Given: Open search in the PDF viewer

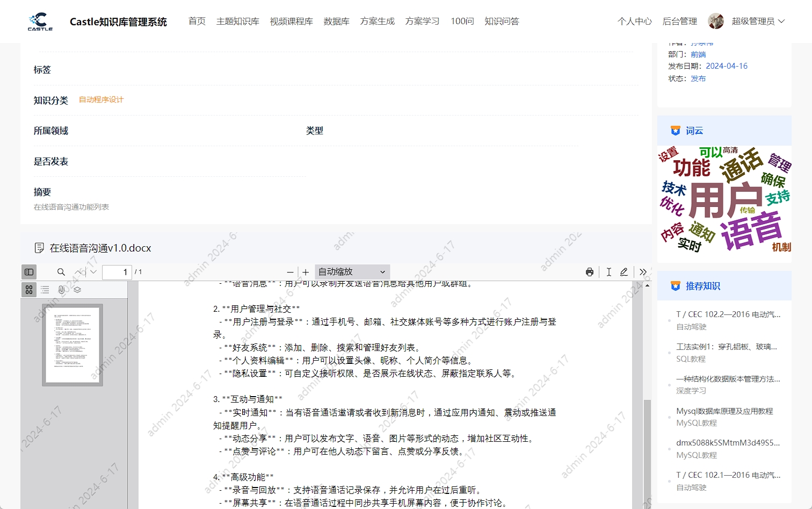Looking at the screenshot, I should [x=61, y=272].
